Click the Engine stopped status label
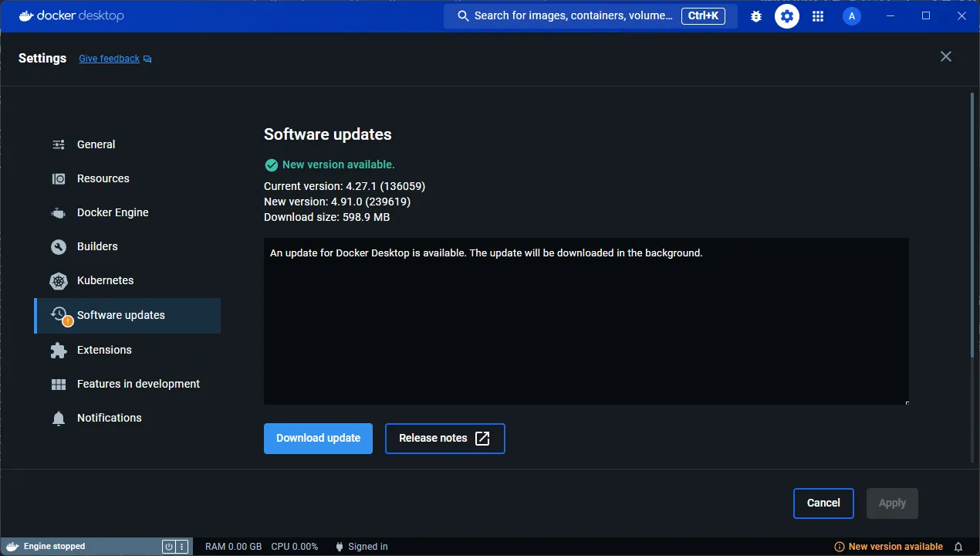The width and height of the screenshot is (980, 556). click(55, 546)
